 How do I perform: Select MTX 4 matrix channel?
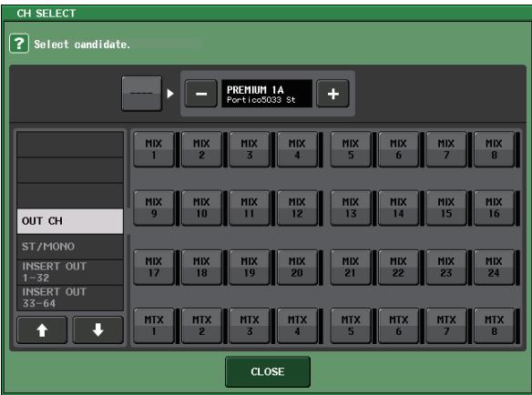297,326
